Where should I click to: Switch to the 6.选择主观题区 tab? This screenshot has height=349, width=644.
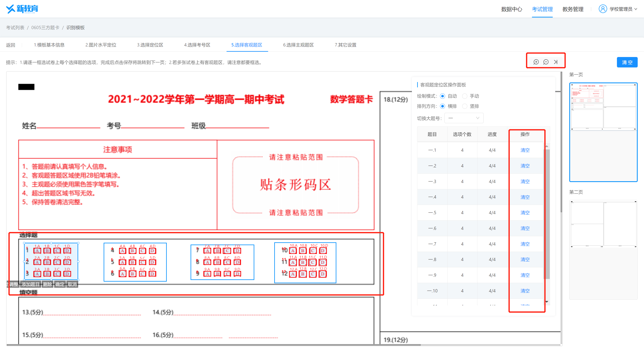(298, 45)
